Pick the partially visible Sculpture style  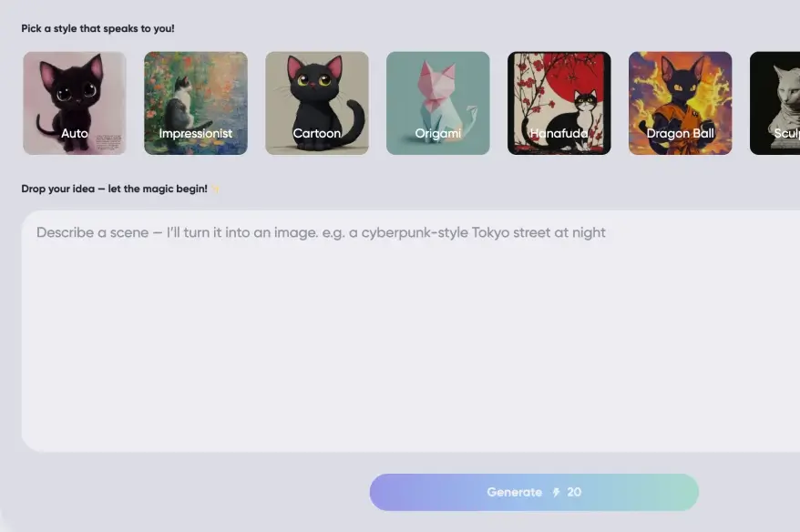(775, 103)
